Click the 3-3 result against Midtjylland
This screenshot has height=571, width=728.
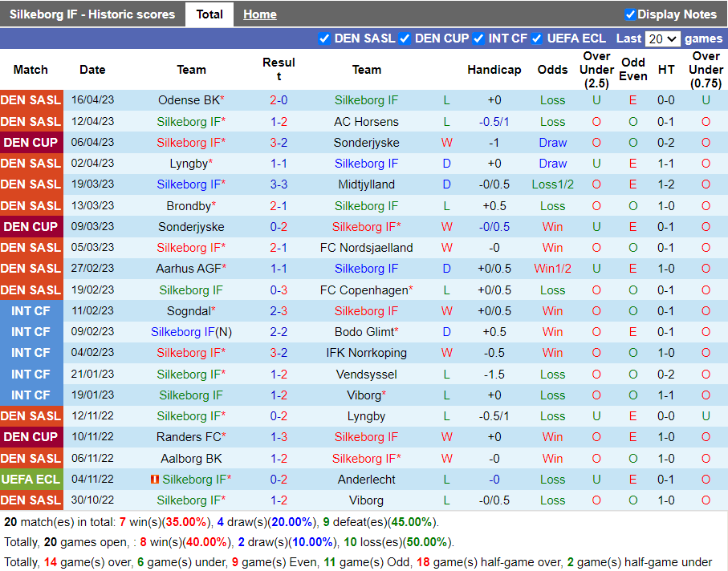[279, 184]
